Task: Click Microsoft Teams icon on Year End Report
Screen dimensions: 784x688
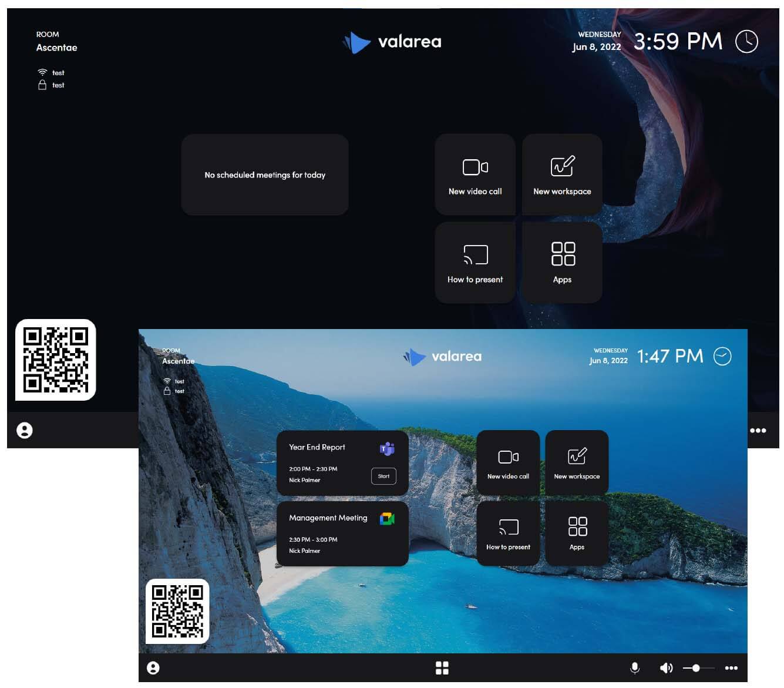Action: [x=387, y=449]
